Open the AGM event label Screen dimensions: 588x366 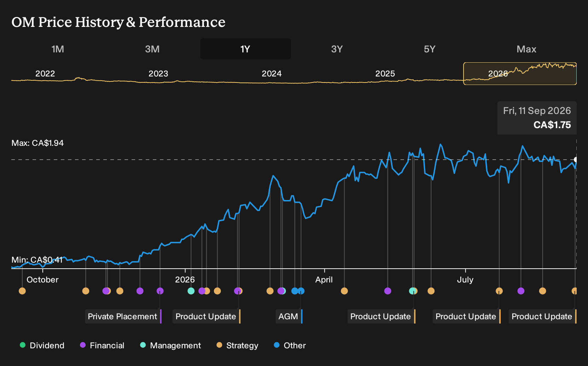289,316
